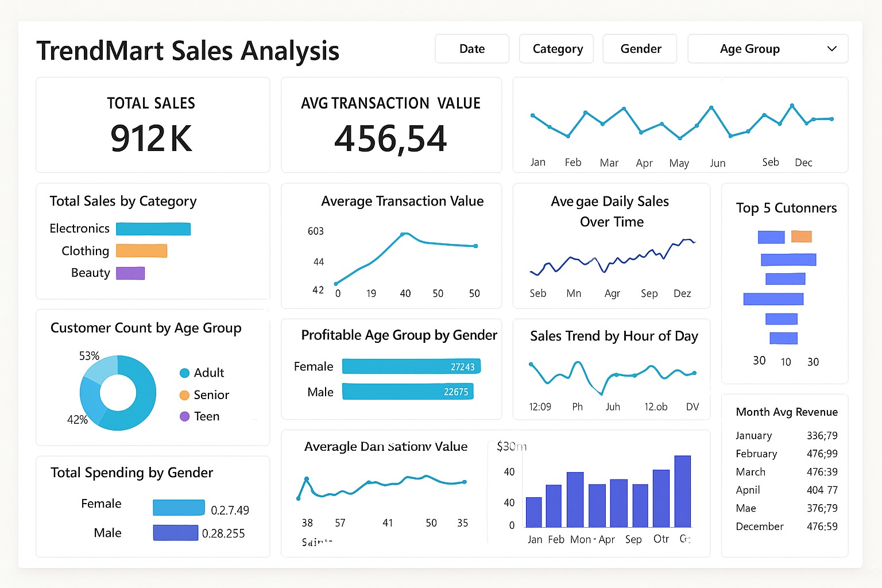This screenshot has width=882, height=588.
Task: Click the Month Avg Revenue heading
Action: (786, 412)
